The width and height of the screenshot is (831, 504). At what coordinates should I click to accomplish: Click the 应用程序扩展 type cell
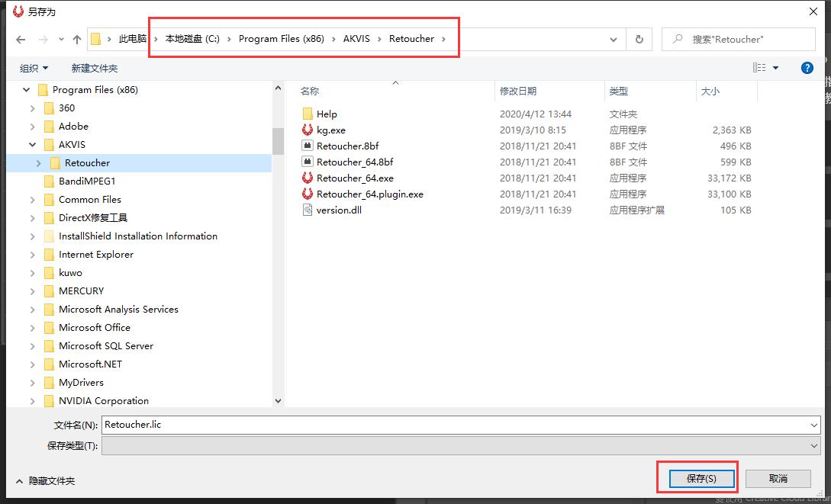pos(636,210)
